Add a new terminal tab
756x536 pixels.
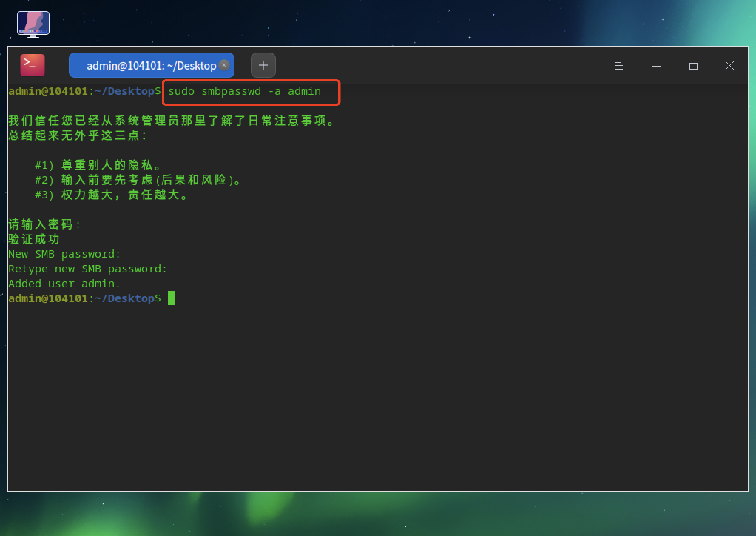(263, 65)
